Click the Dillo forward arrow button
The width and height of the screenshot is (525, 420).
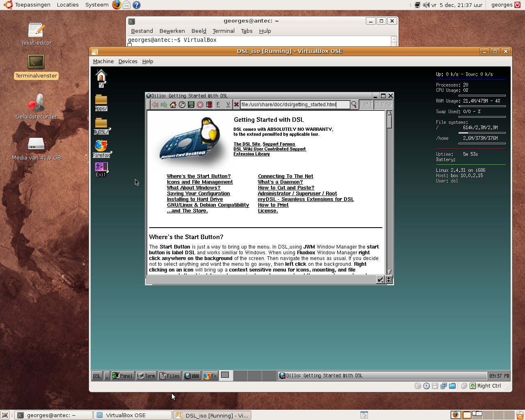pos(164,105)
